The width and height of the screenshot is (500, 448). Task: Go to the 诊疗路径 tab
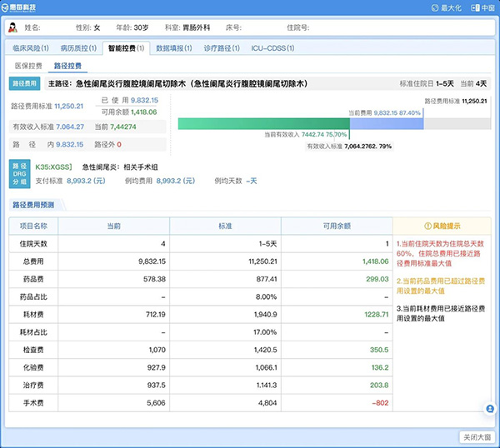222,48
